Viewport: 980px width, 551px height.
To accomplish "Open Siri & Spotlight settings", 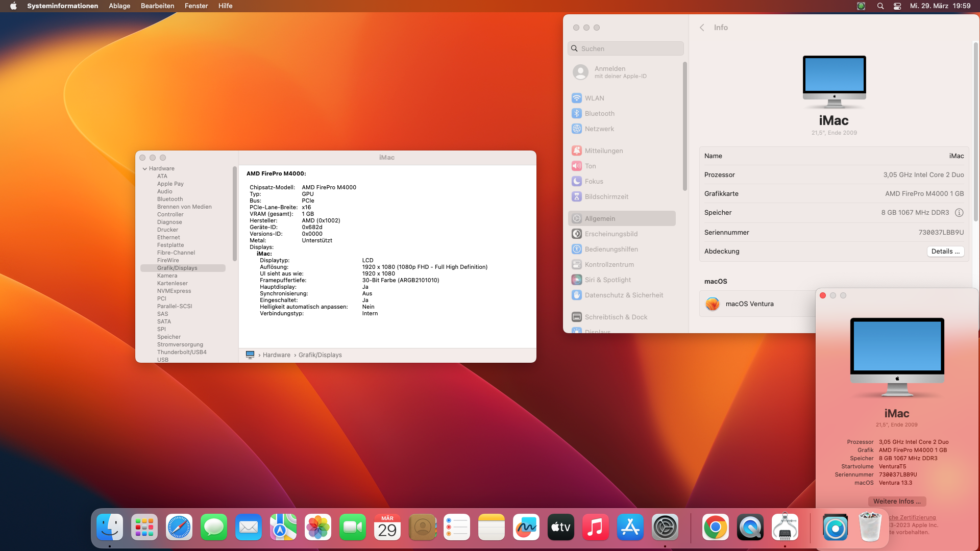I will (x=607, y=280).
